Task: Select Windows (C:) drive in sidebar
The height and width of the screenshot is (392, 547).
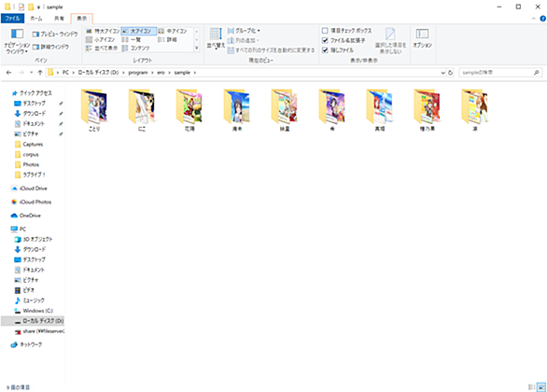Action: click(x=34, y=311)
